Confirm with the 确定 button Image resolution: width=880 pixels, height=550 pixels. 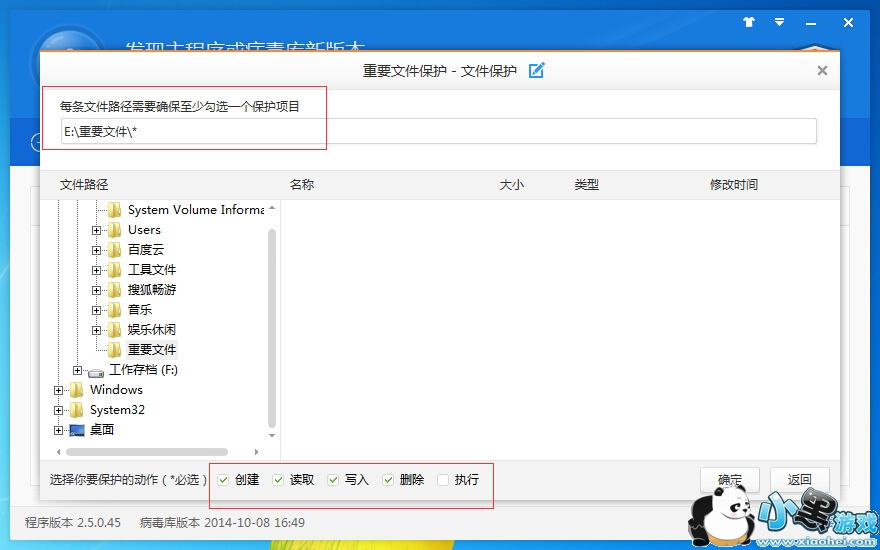pyautogui.click(x=730, y=480)
